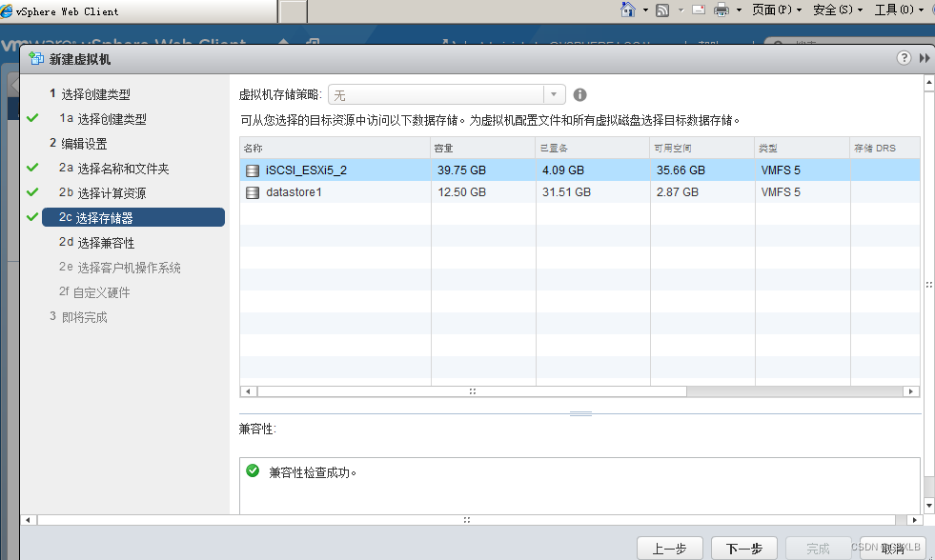The width and height of the screenshot is (935, 560).
Task: Click the 35.66 GB free space cell
Action: 681,170
